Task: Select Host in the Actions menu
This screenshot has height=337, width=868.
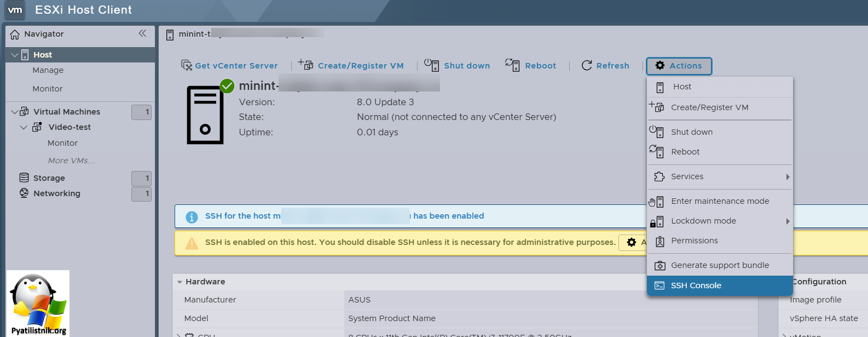Action: 720,87
